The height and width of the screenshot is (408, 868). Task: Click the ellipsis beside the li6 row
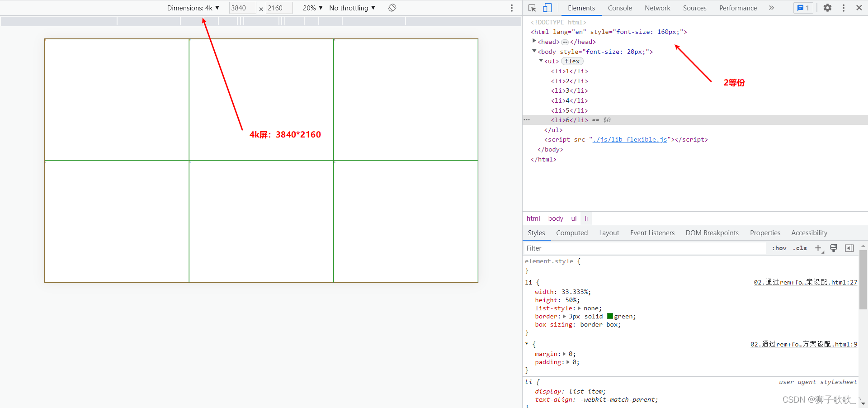527,120
